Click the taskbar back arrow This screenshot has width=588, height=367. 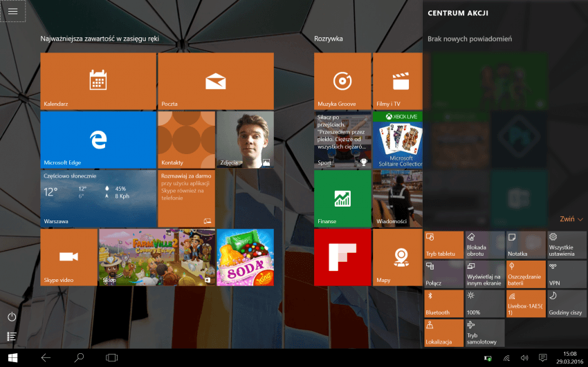coord(46,358)
